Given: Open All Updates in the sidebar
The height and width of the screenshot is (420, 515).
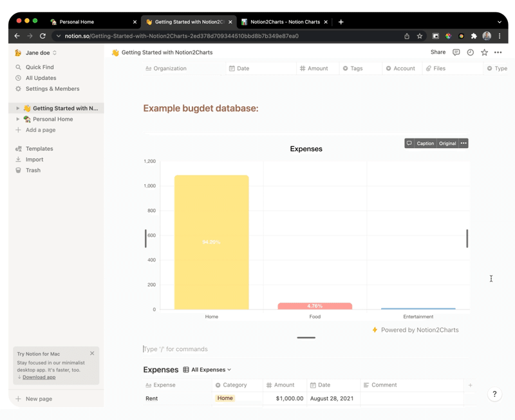Looking at the screenshot, I should point(41,78).
